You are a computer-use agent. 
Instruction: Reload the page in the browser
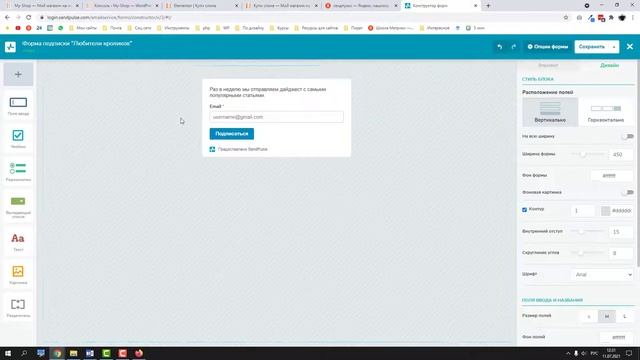[29, 18]
